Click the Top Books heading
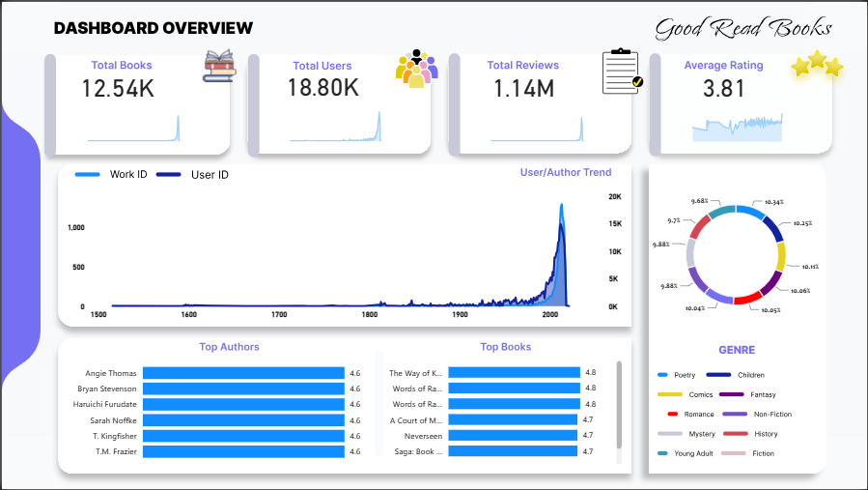This screenshot has width=868, height=490. tap(505, 347)
